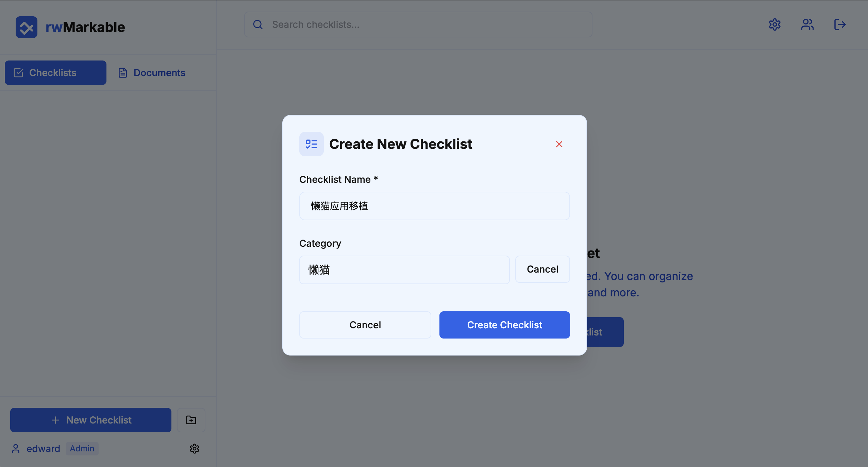Image resolution: width=868 pixels, height=467 pixels.
Task: Cancel the dialog with bottom Cancel button
Action: coord(365,325)
